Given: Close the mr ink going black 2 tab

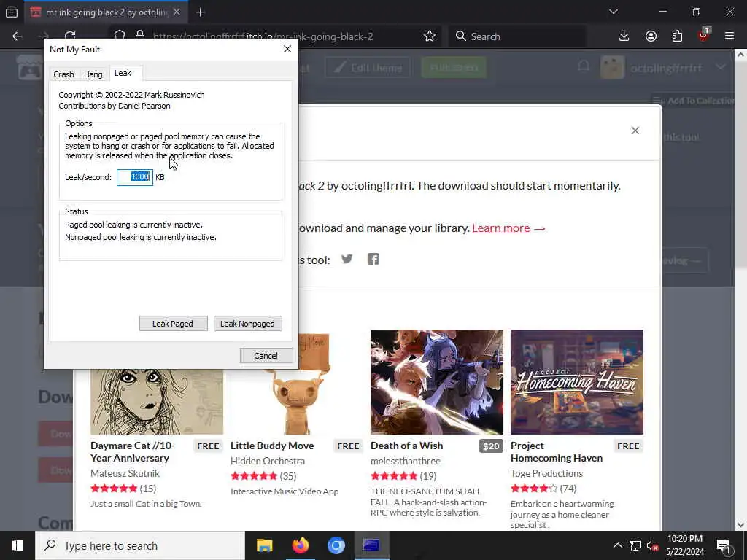Looking at the screenshot, I should tap(177, 12).
